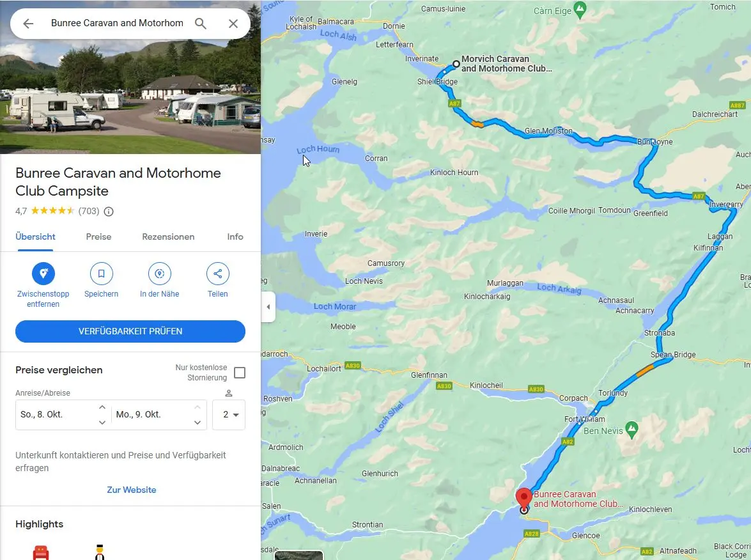751x560 pixels.
Task: Share the place with Teilen icon
Action: (x=218, y=274)
